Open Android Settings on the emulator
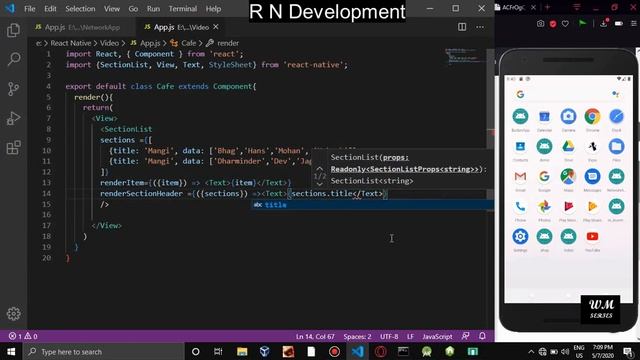This screenshot has width=640, height=360. tap(520, 236)
